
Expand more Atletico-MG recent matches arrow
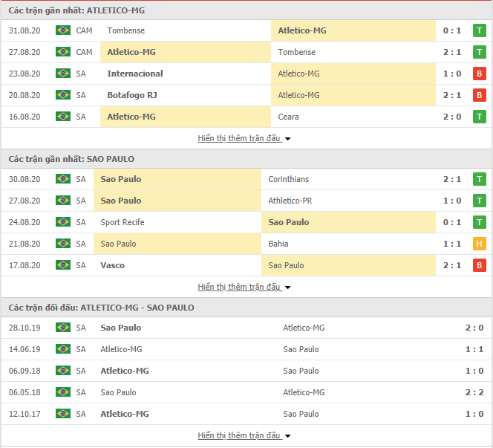(x=288, y=139)
